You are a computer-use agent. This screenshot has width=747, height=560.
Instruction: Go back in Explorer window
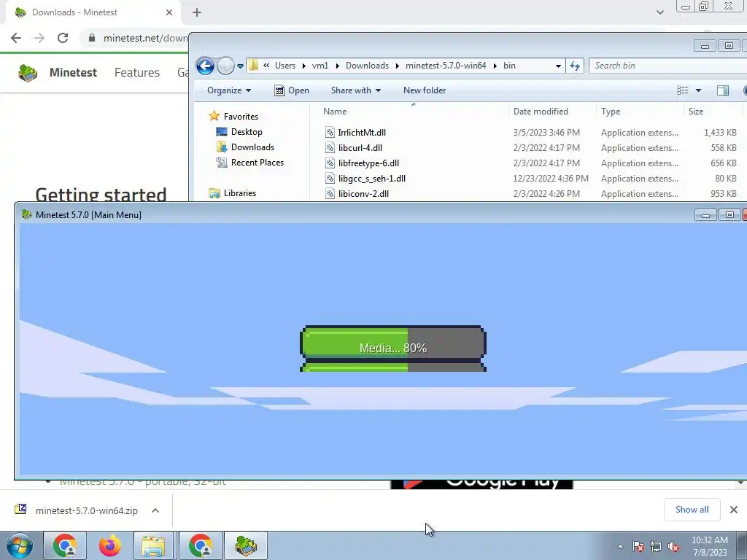(205, 66)
